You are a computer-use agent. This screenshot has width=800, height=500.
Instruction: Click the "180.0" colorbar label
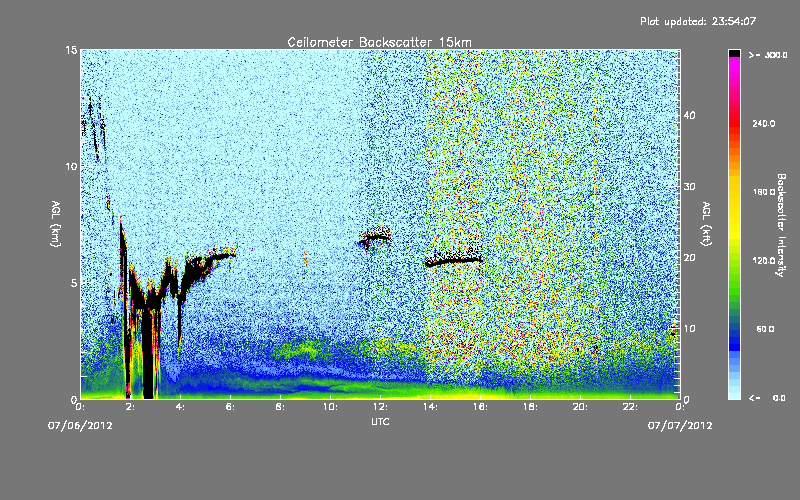[764, 192]
